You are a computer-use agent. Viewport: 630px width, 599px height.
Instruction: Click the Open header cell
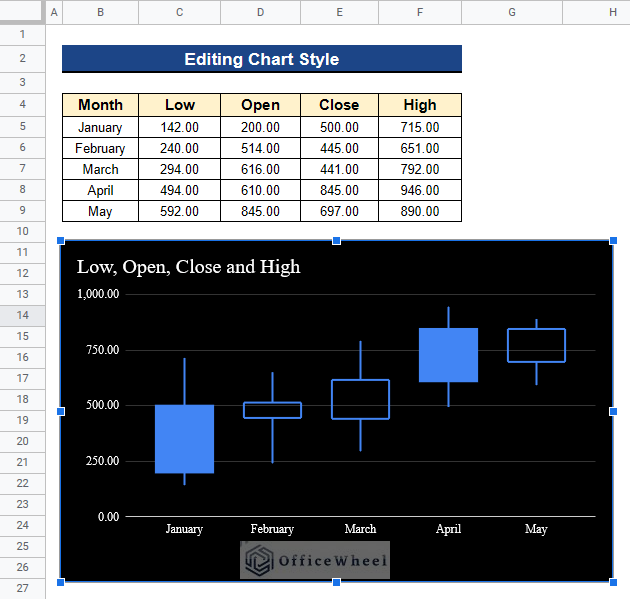[260, 105]
